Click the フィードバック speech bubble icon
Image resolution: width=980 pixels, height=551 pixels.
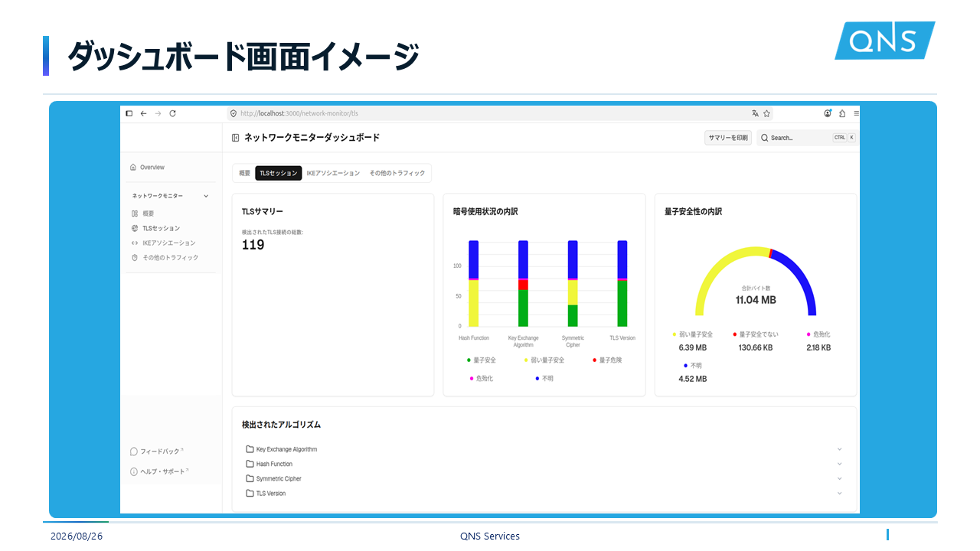134,452
